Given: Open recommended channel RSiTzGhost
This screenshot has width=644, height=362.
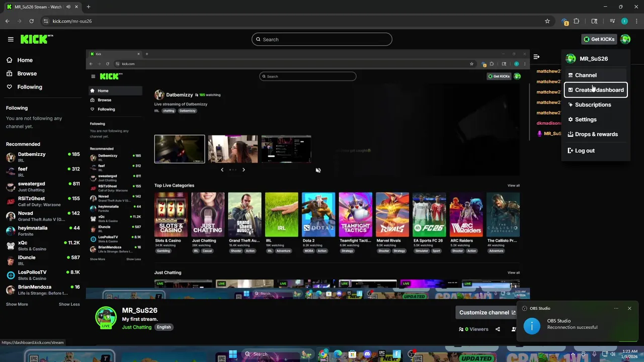Looking at the screenshot, I should (x=43, y=201).
